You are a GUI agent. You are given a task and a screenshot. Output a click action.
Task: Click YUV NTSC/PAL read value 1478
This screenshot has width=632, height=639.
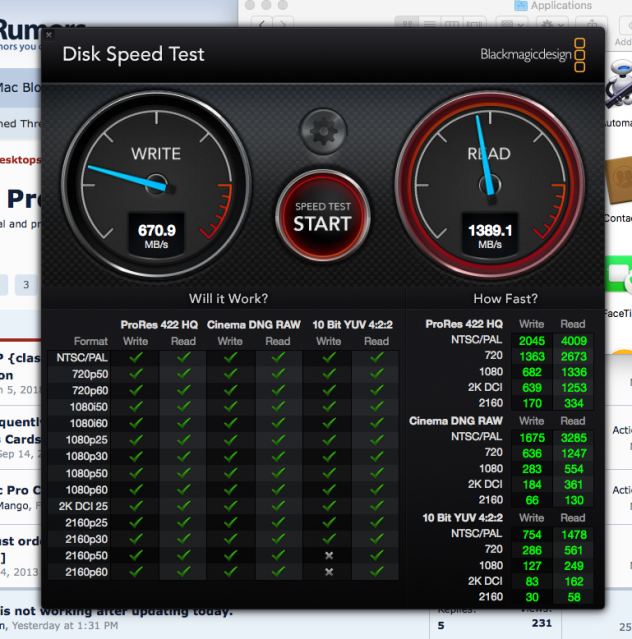click(573, 535)
